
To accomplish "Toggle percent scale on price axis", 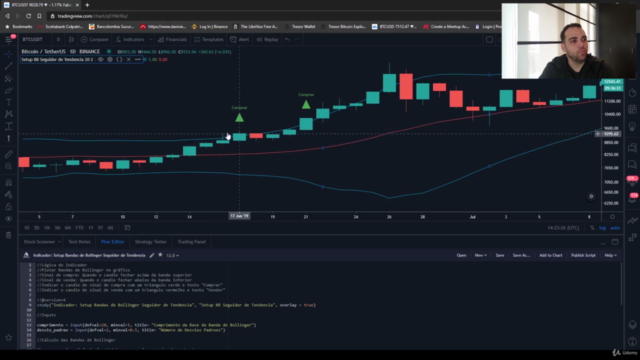I will [x=592, y=228].
